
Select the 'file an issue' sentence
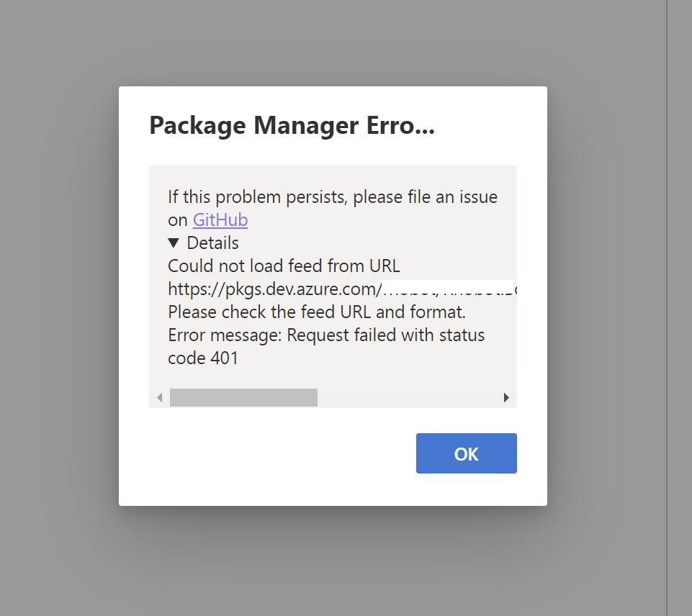coord(332,196)
